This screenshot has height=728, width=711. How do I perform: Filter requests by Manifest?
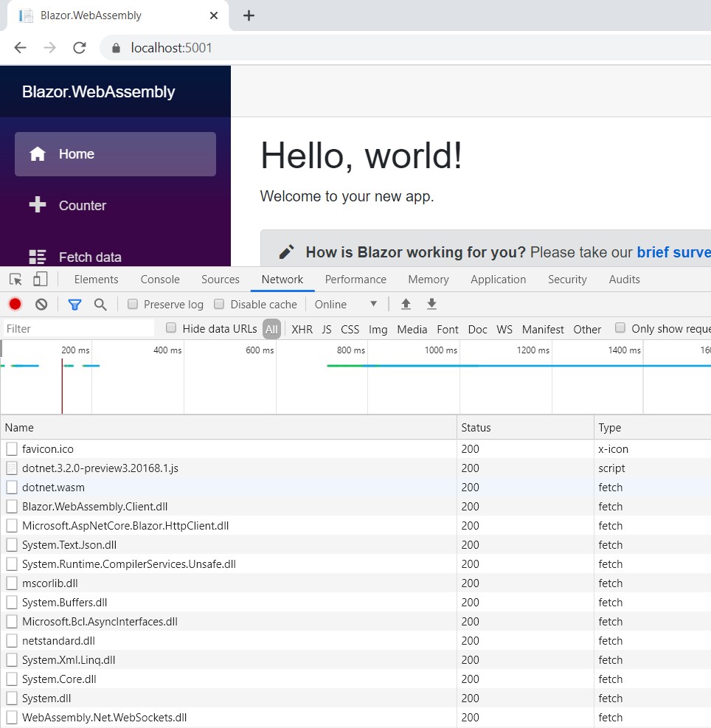pos(543,329)
